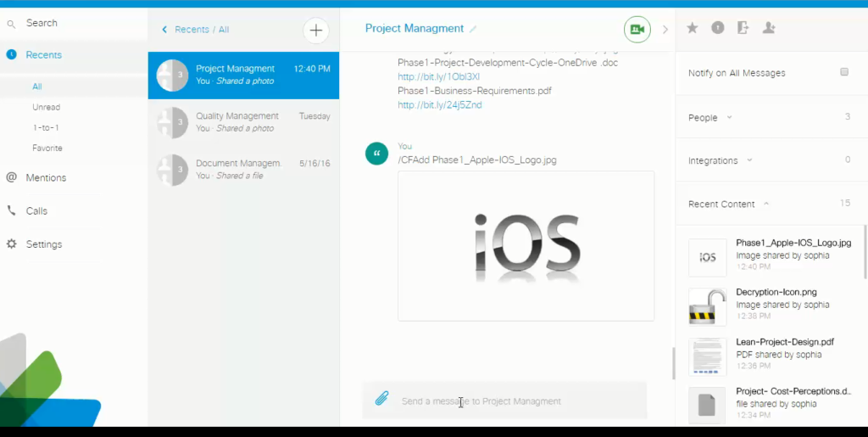This screenshot has height=437, width=868.
Task: Click the Recents clock icon
Action: (11, 54)
